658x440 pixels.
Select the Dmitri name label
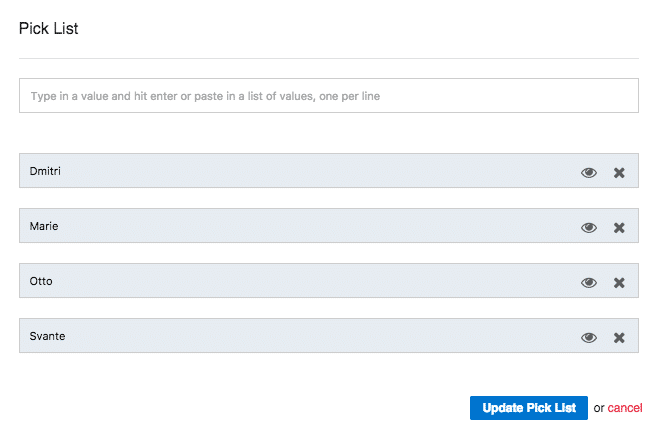point(45,171)
